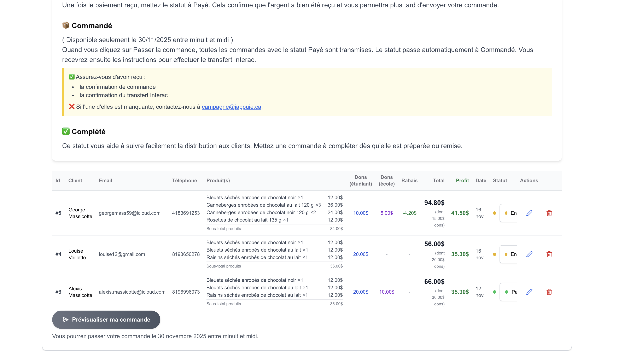
Task: Delete order #4 with the red trash icon
Action: (549, 254)
